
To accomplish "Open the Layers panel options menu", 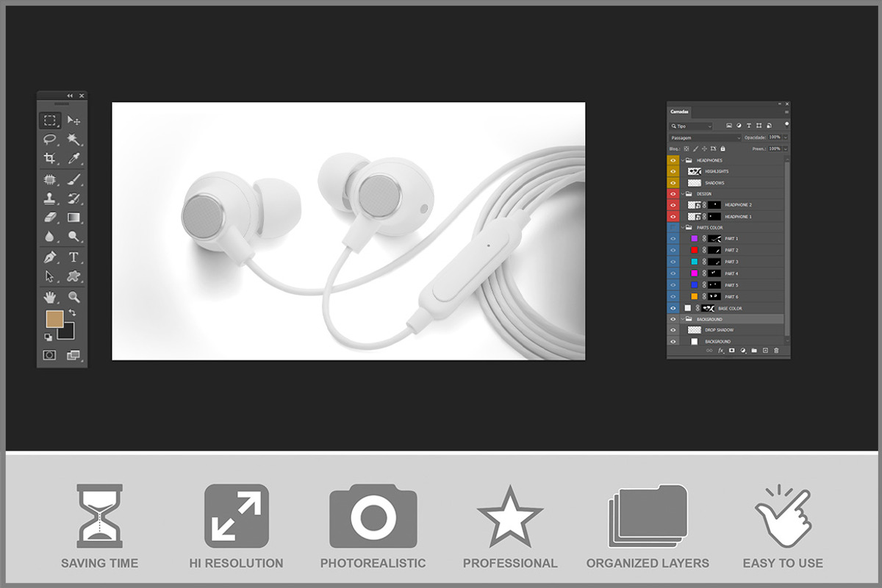I will click(786, 112).
